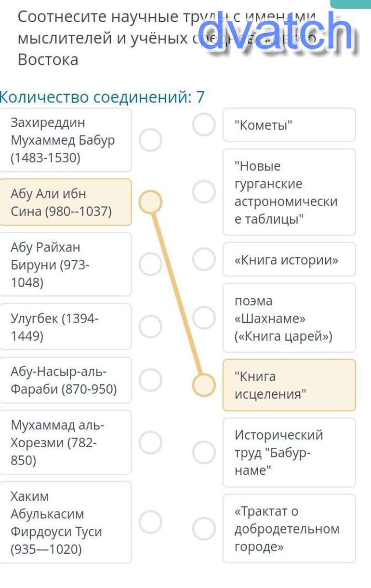This screenshot has width=371, height=588.
Task: Click the highlighted circle of Абу Али ибн Сина
Action: coord(150,202)
